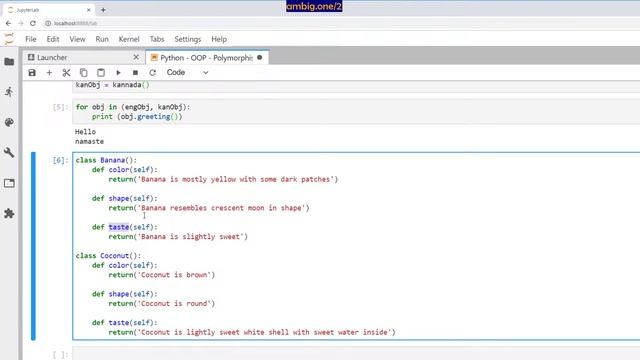The image size is (640, 360).
Task: Open the Running Terminals and Kernels panel
Action: coord(9,92)
